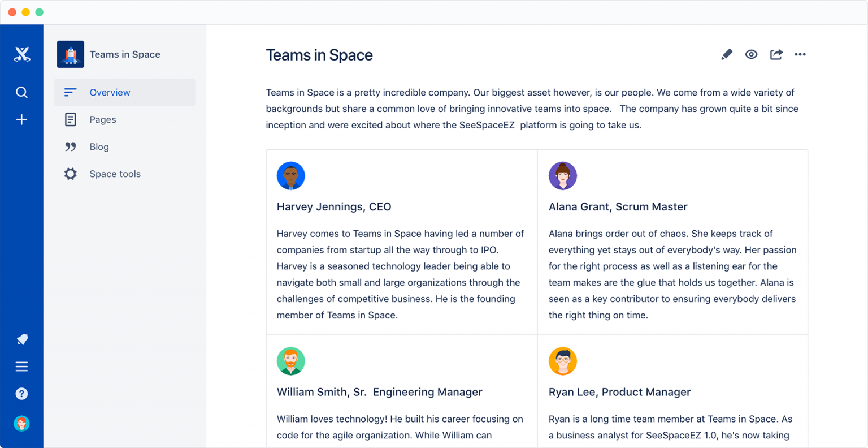868x448 pixels.
Task: Share the page via the share icon
Action: 776,54
